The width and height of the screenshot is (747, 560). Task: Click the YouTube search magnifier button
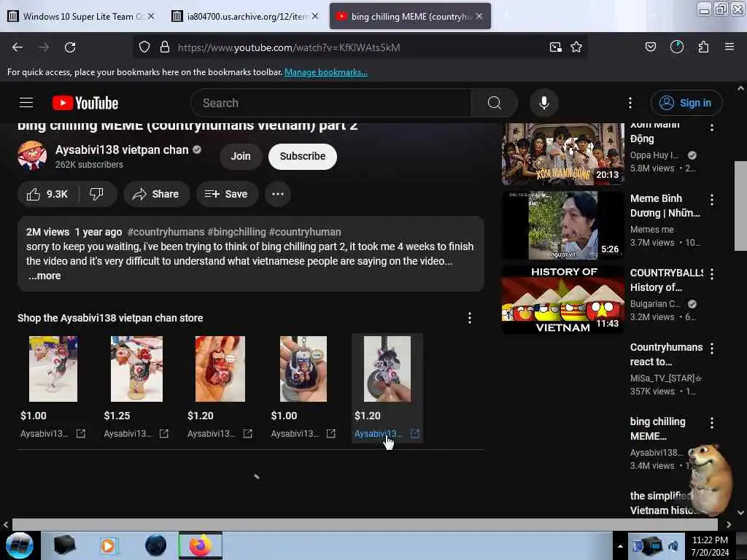[x=495, y=103]
